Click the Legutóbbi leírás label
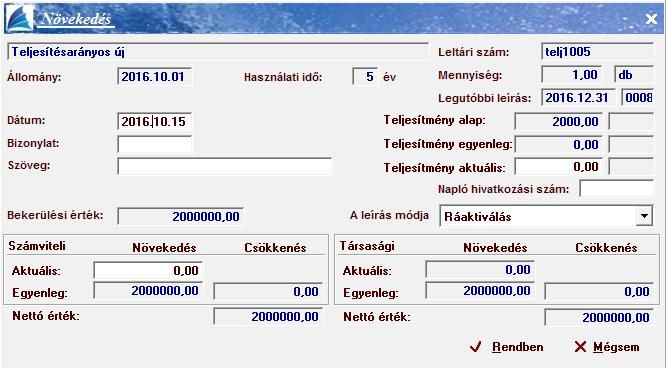Viewport: 666px width, 370px height. (x=485, y=99)
